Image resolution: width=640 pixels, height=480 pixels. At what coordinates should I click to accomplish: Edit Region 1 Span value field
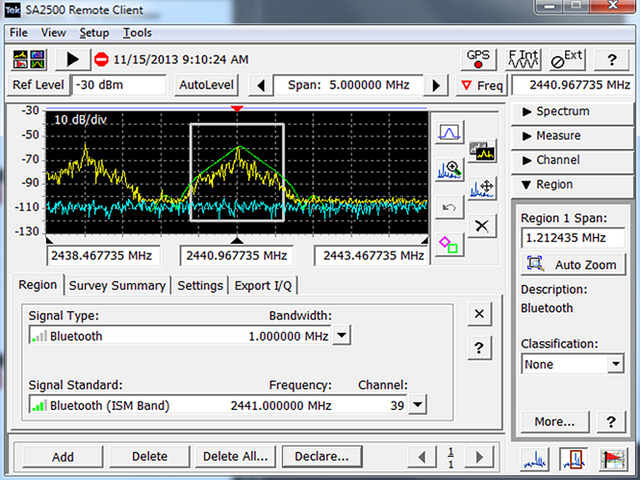click(573, 238)
